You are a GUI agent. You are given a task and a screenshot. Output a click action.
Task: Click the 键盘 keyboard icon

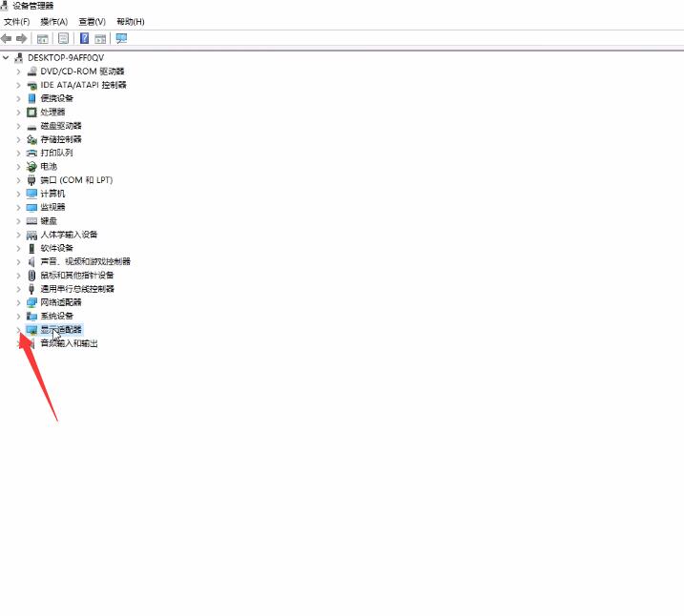31,221
